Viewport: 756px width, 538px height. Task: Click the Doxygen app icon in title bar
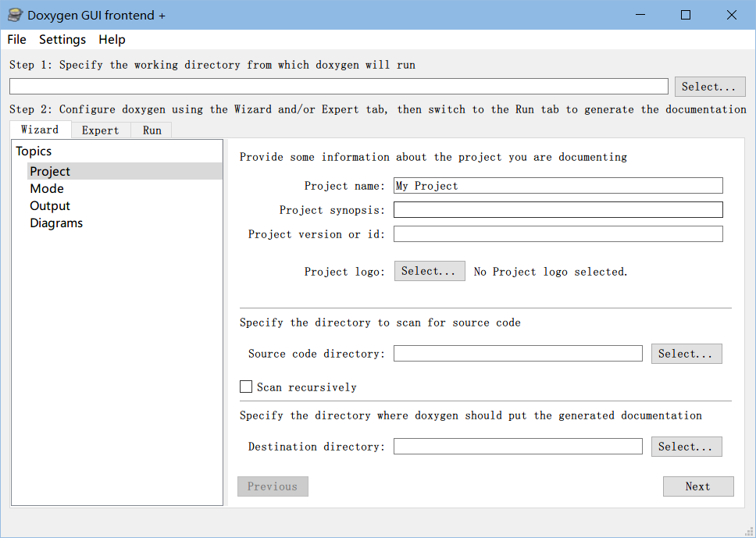pos(15,15)
